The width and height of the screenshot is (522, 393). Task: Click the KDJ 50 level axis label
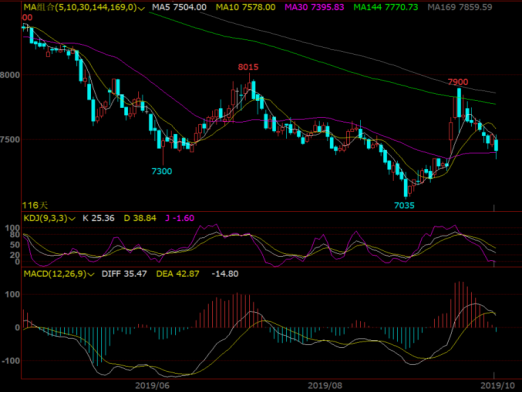(15, 245)
